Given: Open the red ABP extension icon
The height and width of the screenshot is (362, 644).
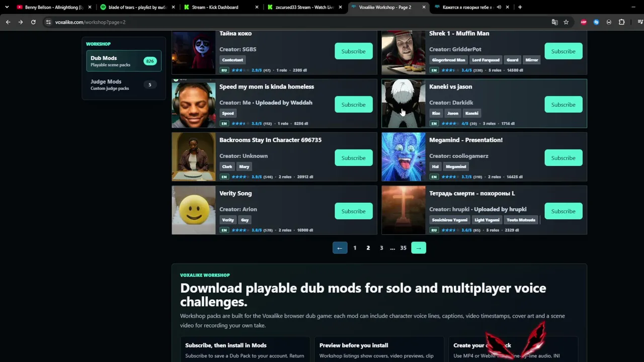Looking at the screenshot, I should (x=584, y=22).
